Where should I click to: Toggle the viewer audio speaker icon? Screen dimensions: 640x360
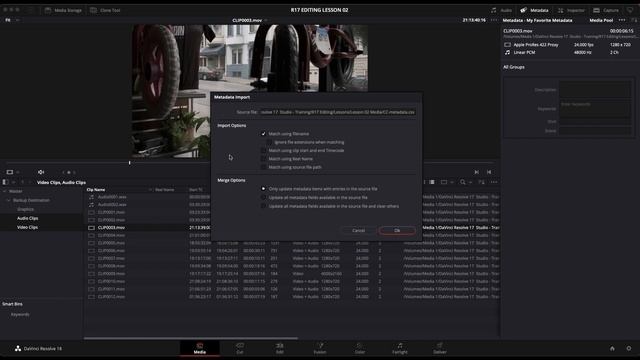(x=41, y=172)
